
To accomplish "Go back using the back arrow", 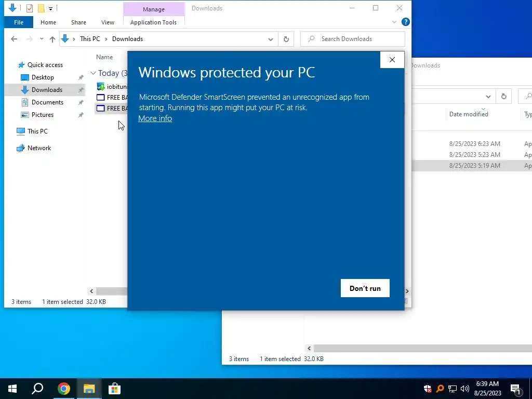I will (x=14, y=39).
